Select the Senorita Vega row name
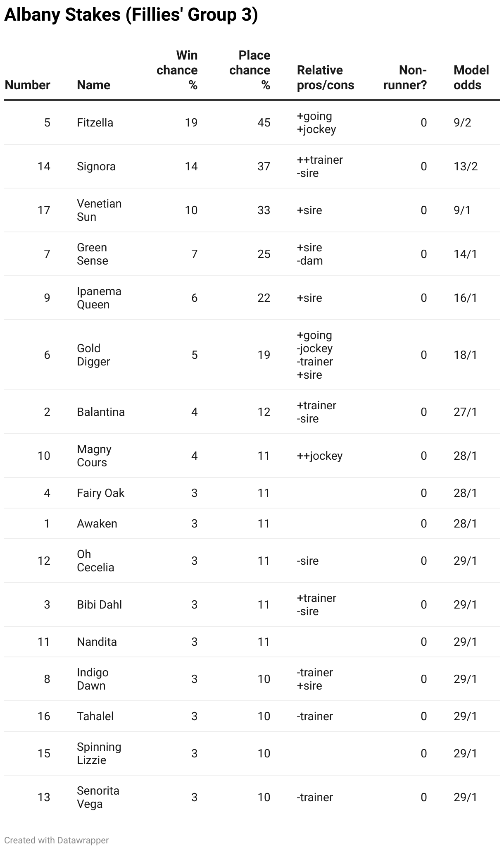The height and width of the screenshot is (850, 504). point(98,797)
